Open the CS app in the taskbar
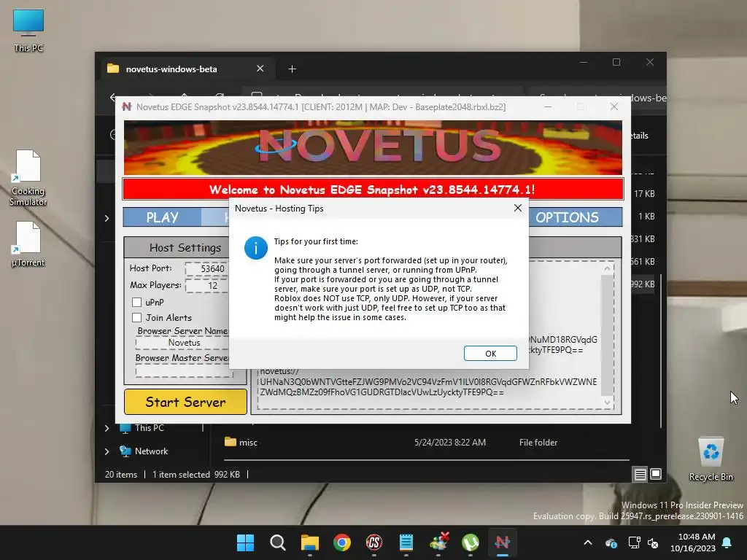This screenshot has height=560, width=747. coord(374,542)
